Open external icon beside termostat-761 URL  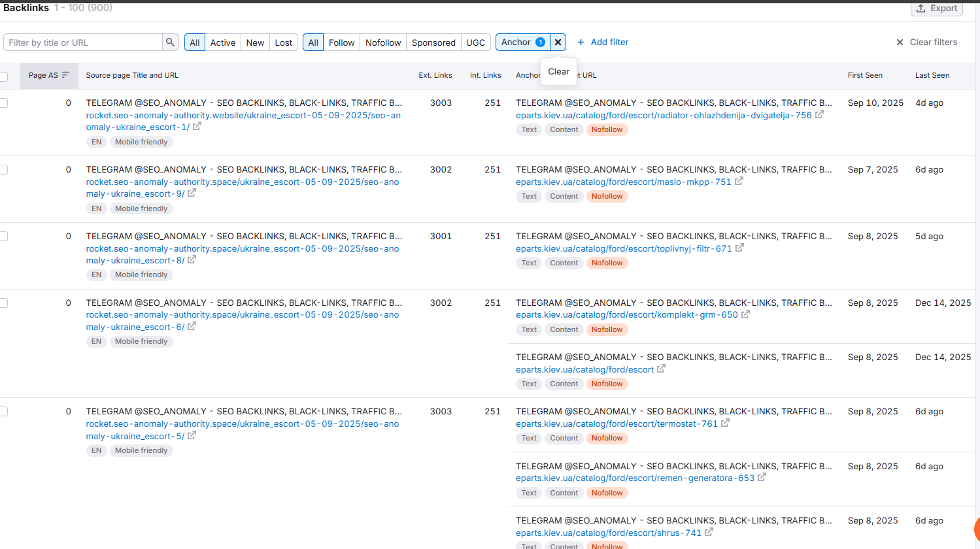(725, 424)
